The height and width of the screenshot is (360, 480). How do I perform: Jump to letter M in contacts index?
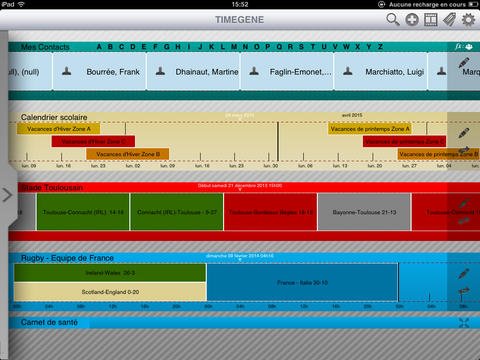click(234, 47)
